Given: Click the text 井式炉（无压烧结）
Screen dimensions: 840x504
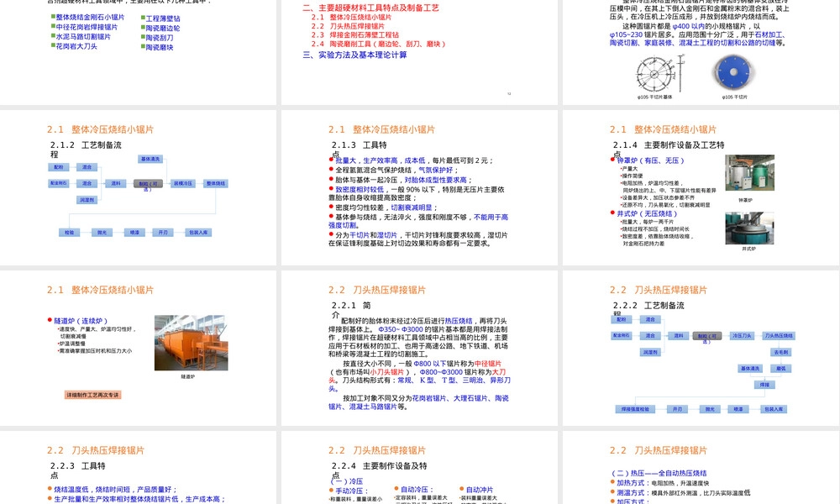Looking at the screenshot, I should (647, 213).
